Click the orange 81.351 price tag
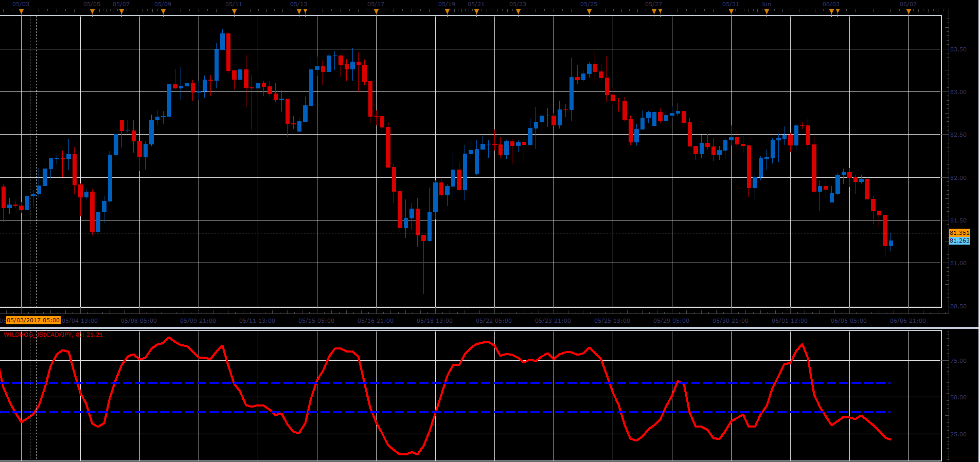 click(959, 233)
